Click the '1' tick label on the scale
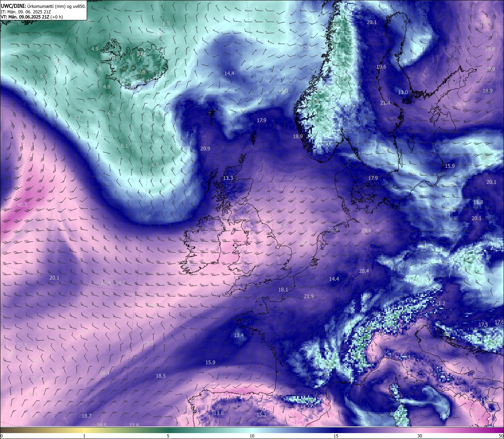The image size is (504, 439). coord(84,436)
